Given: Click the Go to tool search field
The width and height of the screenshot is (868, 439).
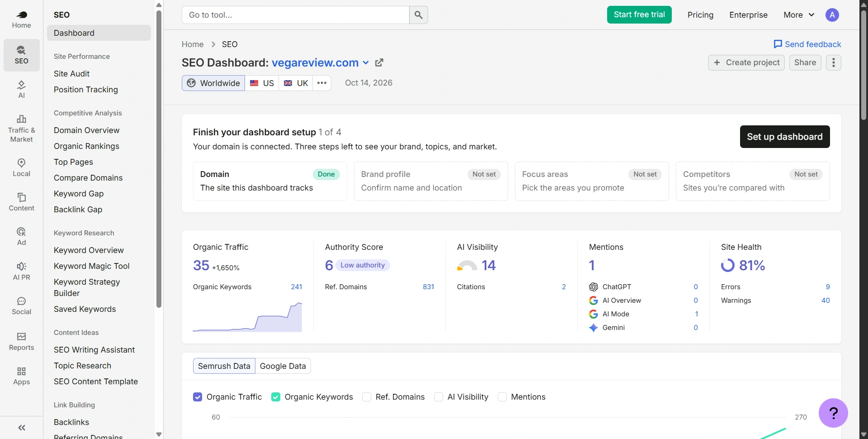Looking at the screenshot, I should tap(296, 15).
